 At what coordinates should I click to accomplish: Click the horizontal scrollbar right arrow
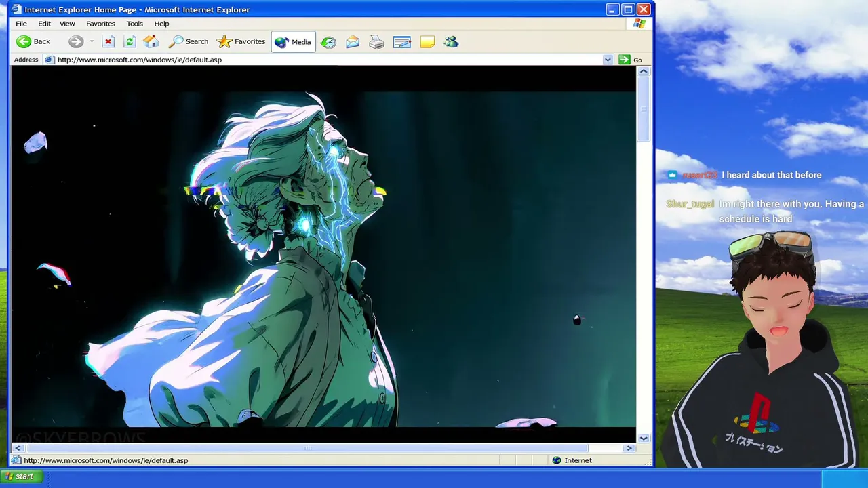629,448
